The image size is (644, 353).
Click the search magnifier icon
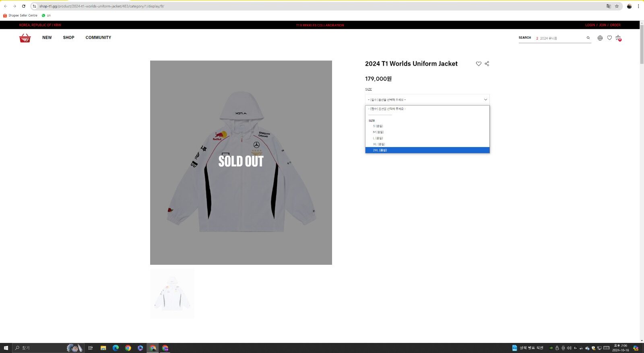pyautogui.click(x=588, y=38)
